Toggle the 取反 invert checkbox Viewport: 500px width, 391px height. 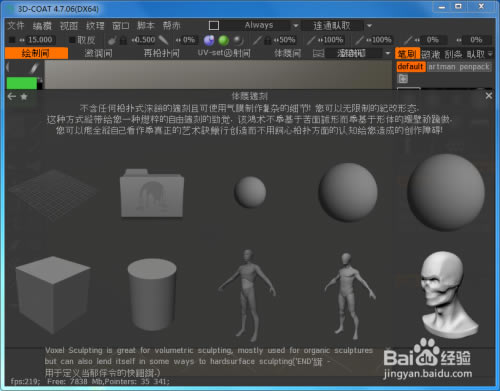(x=72, y=40)
